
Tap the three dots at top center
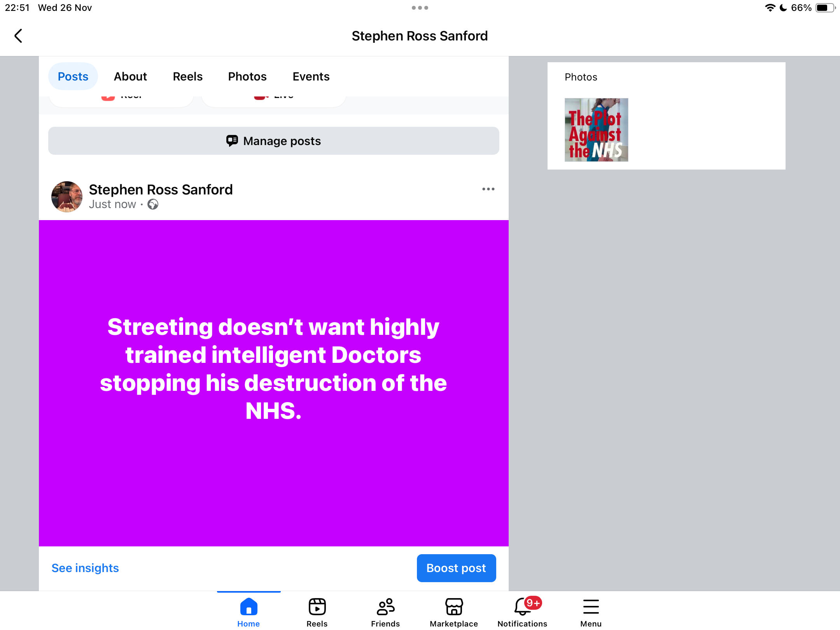420,8
